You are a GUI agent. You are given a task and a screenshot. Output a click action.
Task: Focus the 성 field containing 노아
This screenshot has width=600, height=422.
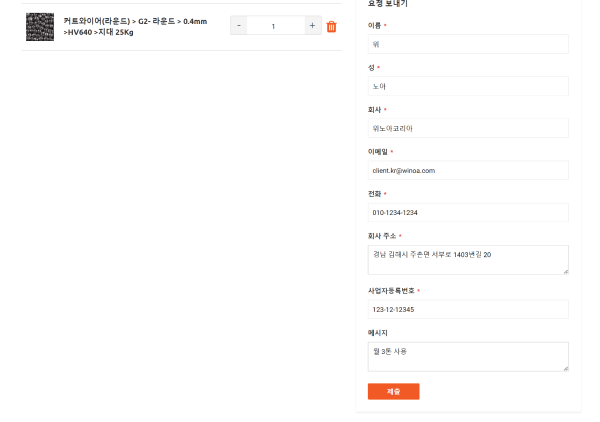pyautogui.click(x=468, y=86)
